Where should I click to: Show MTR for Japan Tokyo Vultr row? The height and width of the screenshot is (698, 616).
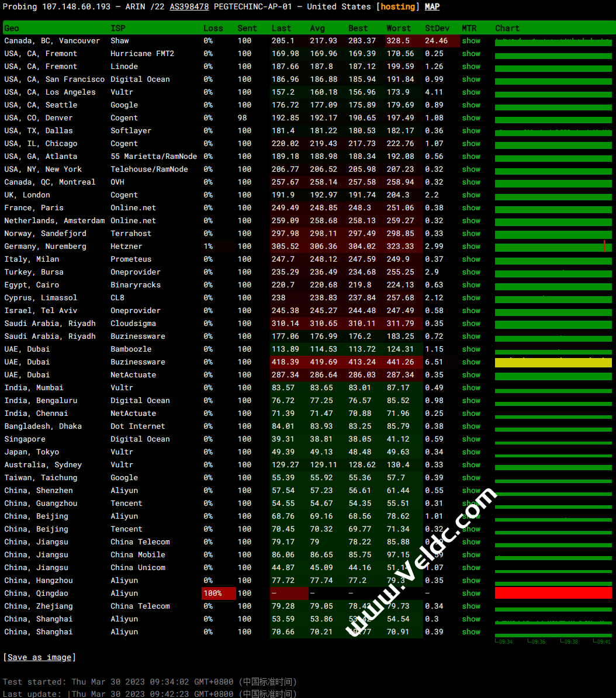tap(471, 452)
